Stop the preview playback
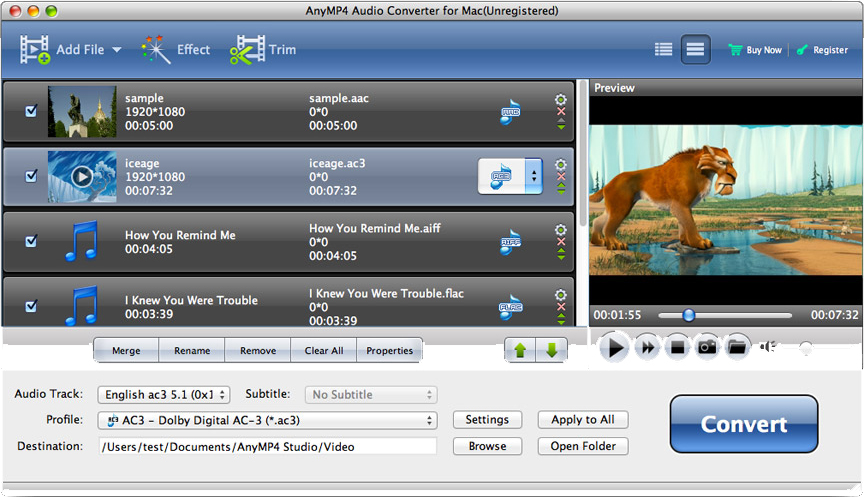This screenshot has height=497, width=864. coord(677,347)
